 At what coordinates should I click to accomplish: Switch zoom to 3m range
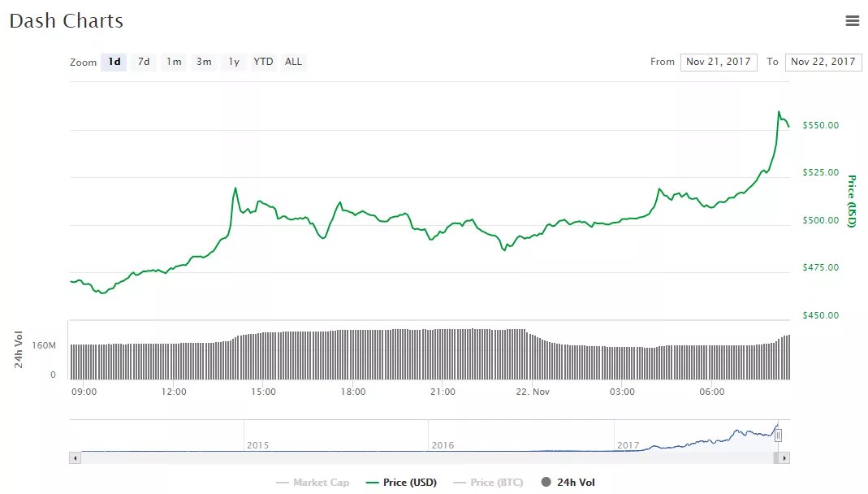[204, 62]
